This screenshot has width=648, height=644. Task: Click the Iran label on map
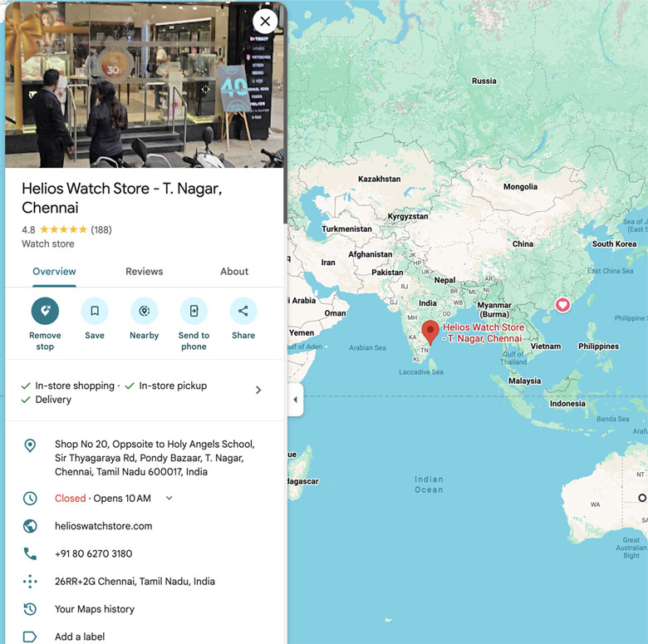pyautogui.click(x=328, y=263)
